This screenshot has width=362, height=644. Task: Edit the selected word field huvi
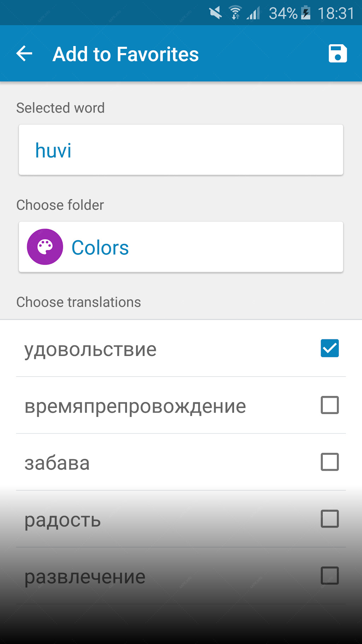pos(181,150)
